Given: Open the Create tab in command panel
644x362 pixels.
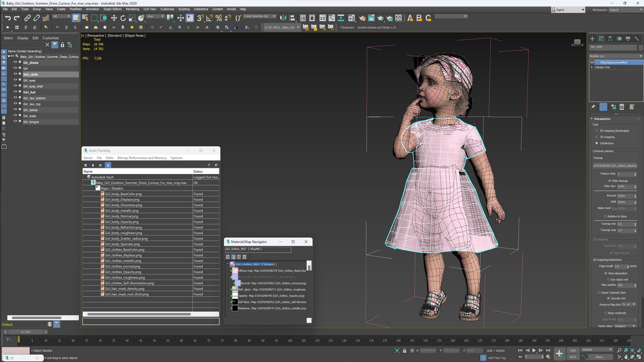Looking at the screenshot, I should pos(592,39).
